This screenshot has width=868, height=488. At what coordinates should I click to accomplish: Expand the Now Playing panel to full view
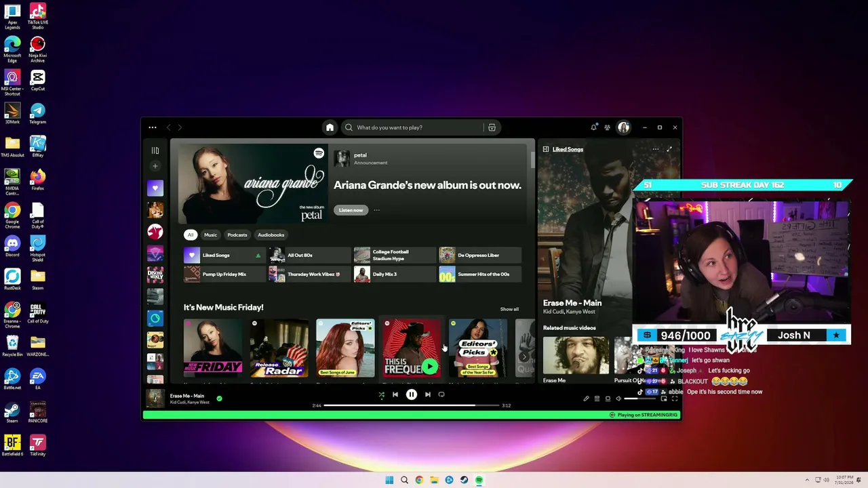pos(669,149)
